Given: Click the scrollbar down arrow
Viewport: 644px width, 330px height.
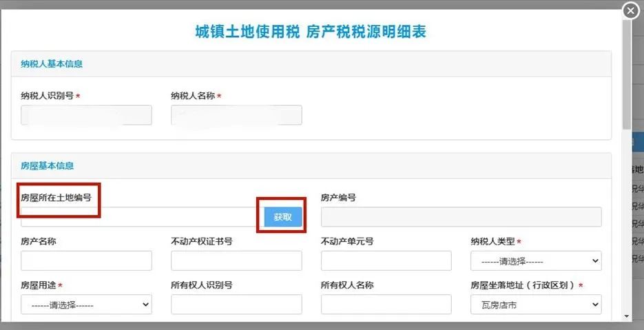Looking at the screenshot, I should 627,316.
